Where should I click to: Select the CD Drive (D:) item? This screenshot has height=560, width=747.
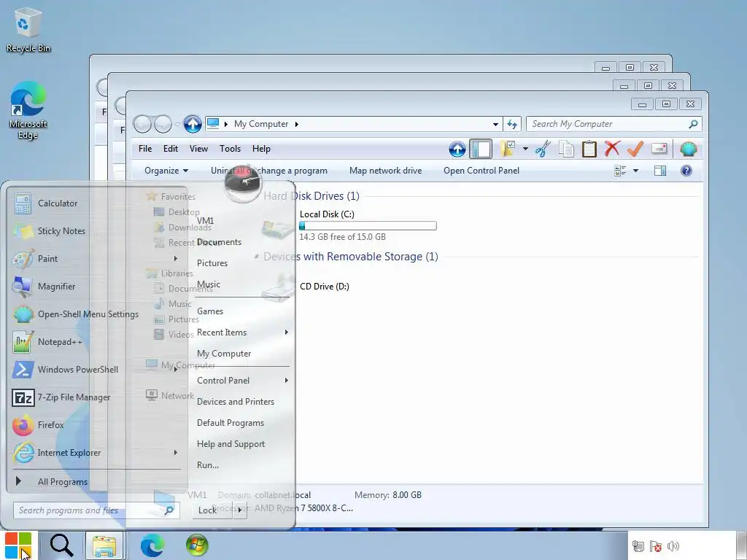(x=325, y=287)
